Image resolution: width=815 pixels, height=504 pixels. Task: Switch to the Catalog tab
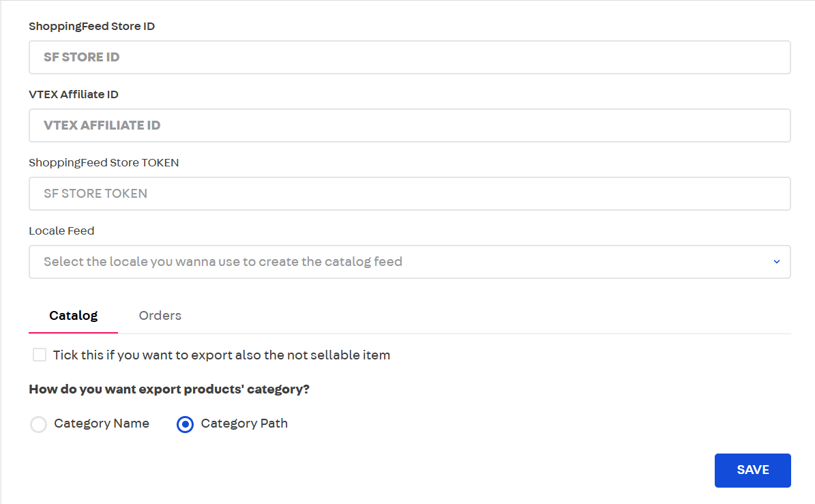73,316
